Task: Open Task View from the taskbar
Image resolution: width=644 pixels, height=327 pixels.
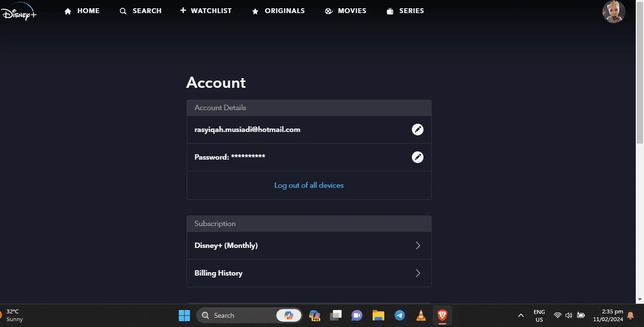Action: [336, 315]
